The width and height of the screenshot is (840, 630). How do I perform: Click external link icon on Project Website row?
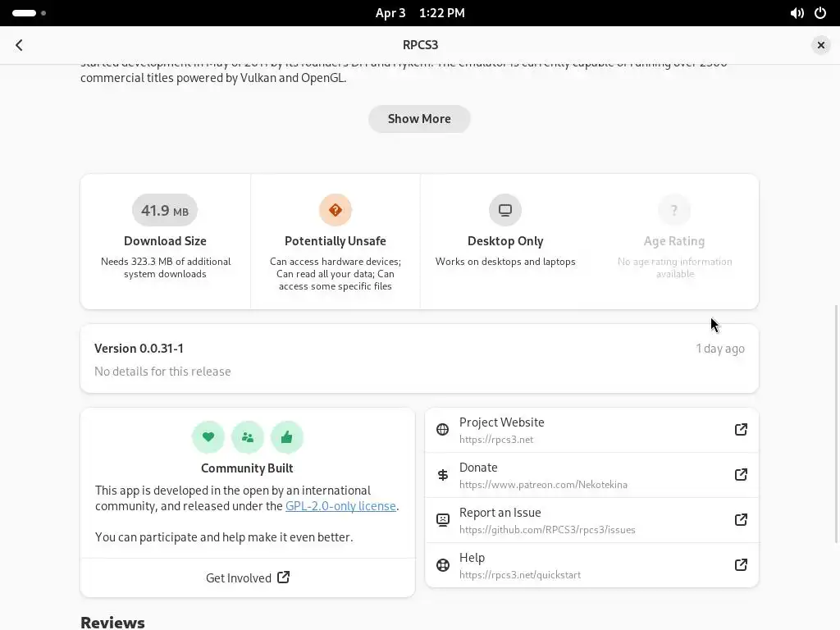[741, 430]
